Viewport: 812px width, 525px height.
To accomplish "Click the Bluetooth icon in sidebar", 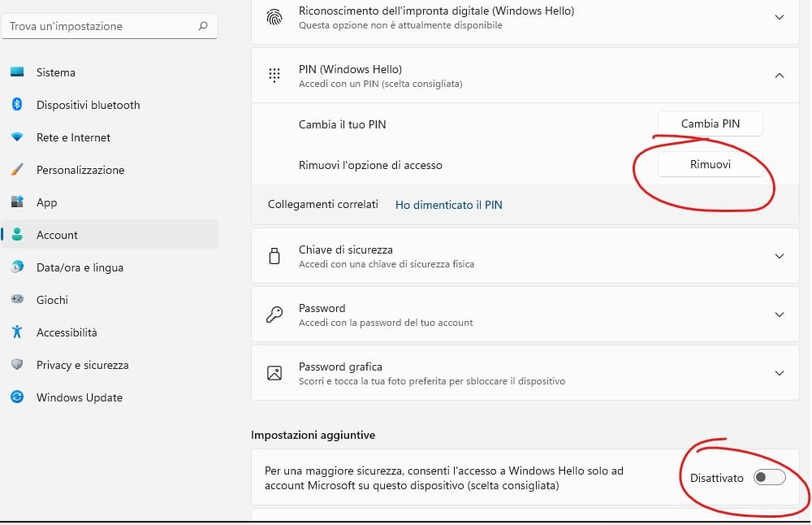I will (17, 104).
